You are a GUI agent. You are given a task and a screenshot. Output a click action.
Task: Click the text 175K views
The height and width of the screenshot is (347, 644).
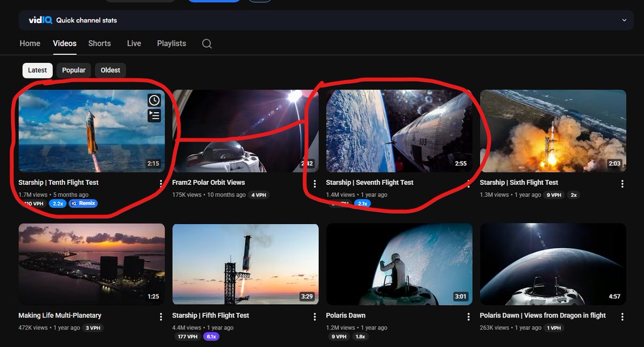[187, 195]
